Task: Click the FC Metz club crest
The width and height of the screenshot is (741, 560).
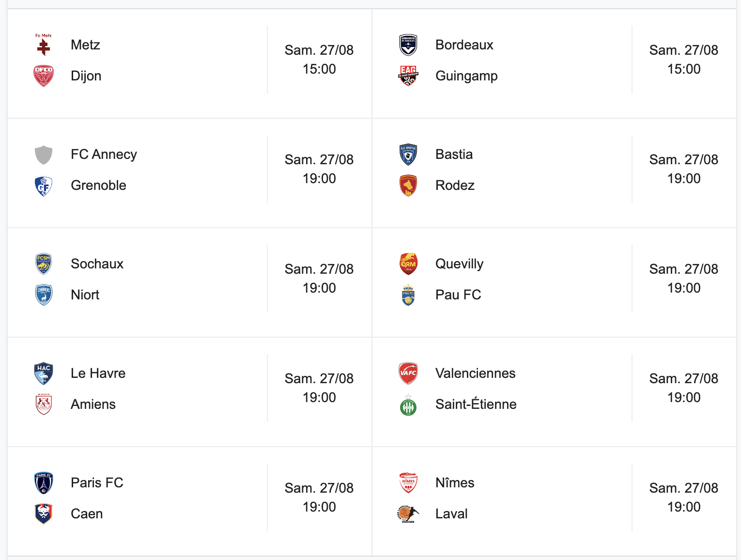Action: point(44,45)
